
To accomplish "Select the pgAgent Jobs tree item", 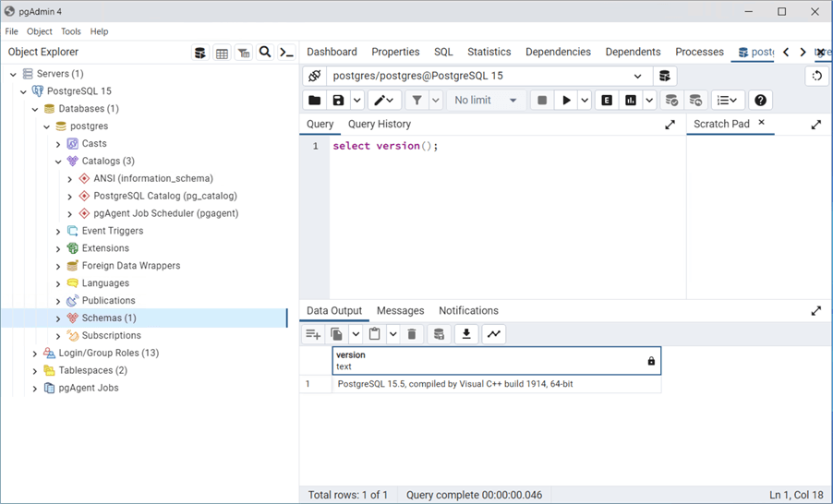I will tap(88, 388).
